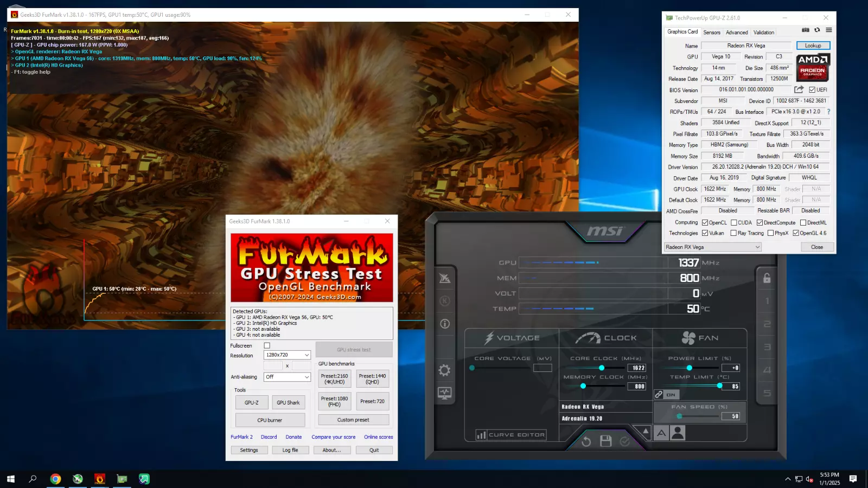868x488 pixels.
Task: Click the GPU-Z Close button
Action: point(817,247)
